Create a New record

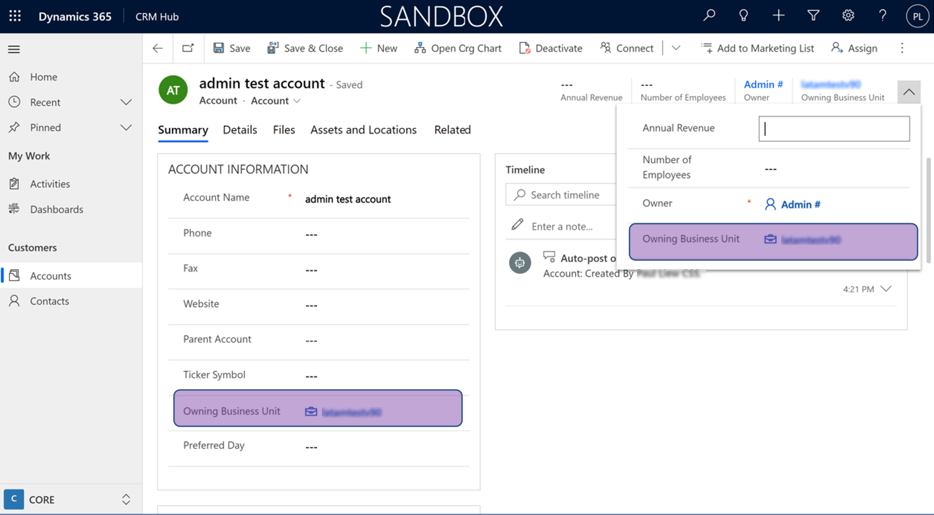point(379,48)
